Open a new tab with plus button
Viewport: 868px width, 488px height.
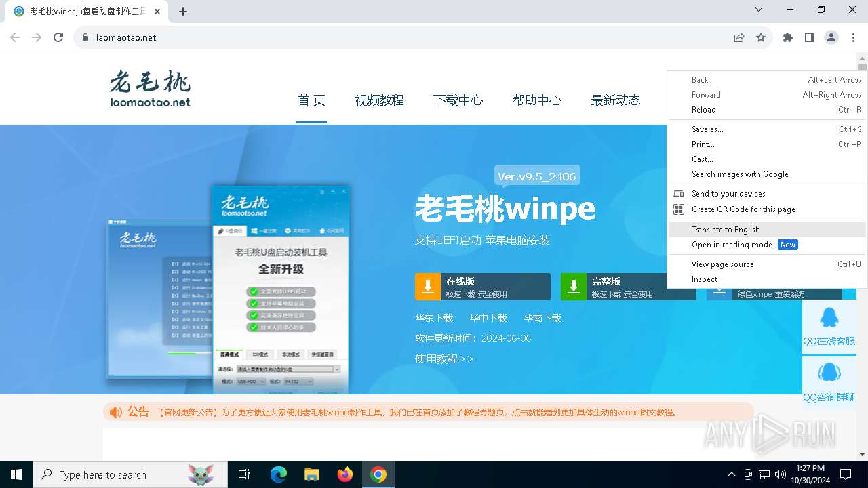(x=183, y=11)
